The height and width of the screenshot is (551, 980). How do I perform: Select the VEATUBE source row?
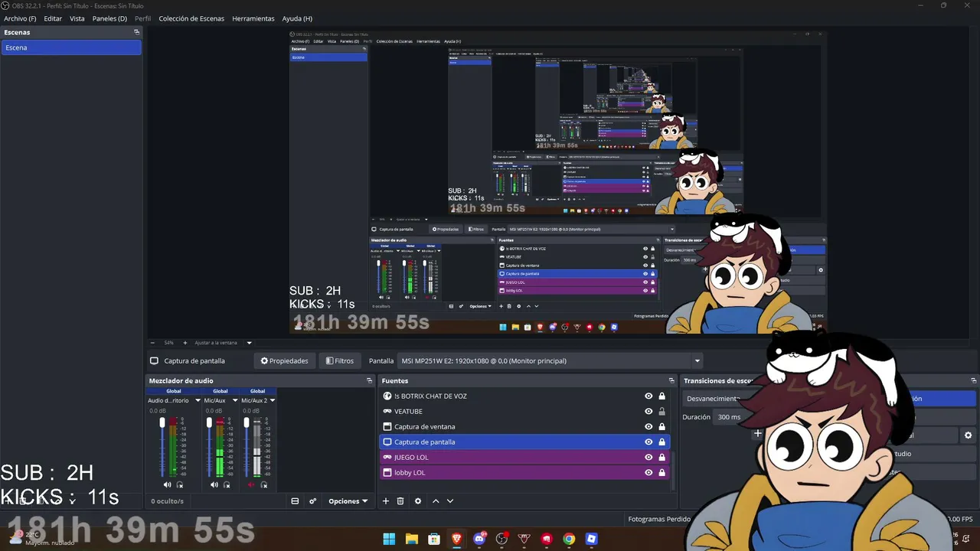[524, 411]
